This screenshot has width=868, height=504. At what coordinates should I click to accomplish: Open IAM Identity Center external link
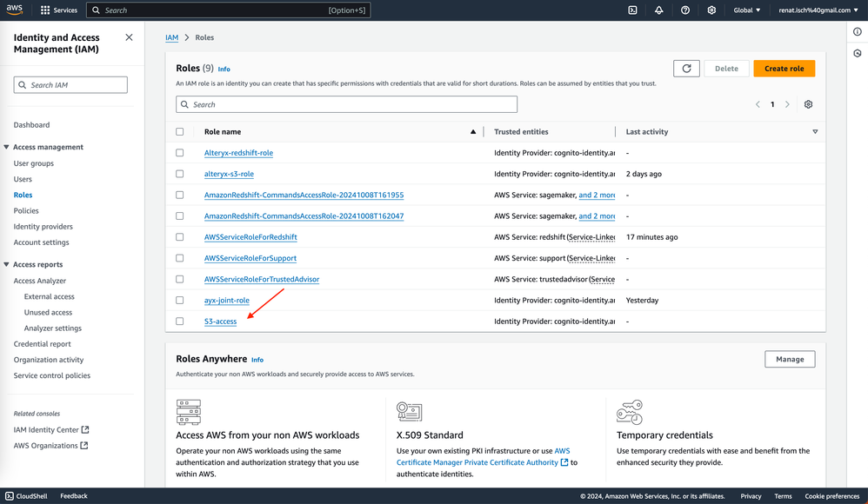[x=51, y=429]
